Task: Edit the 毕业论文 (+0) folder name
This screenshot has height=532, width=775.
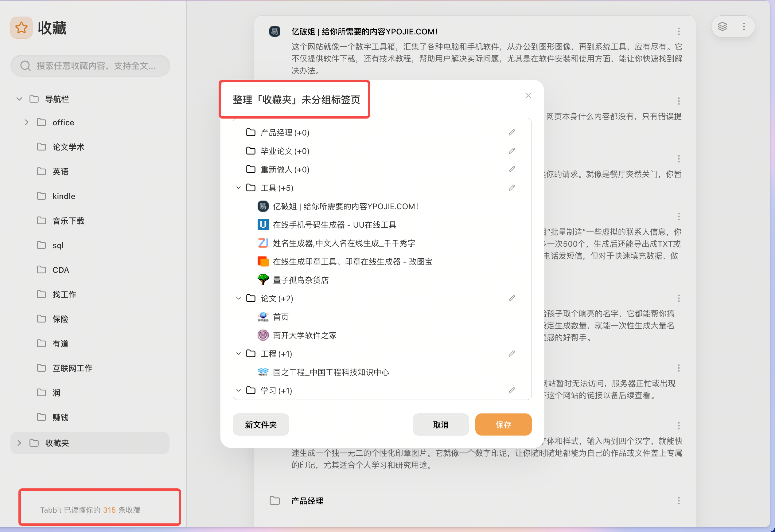Action: pyautogui.click(x=512, y=151)
